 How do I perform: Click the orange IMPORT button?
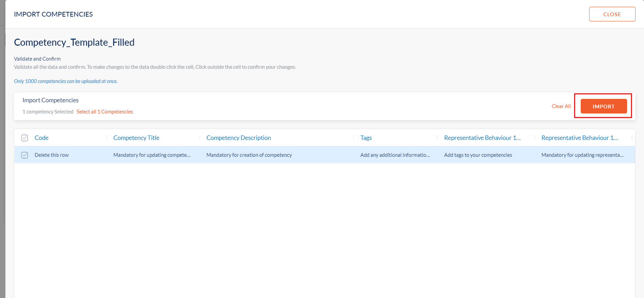tap(603, 106)
